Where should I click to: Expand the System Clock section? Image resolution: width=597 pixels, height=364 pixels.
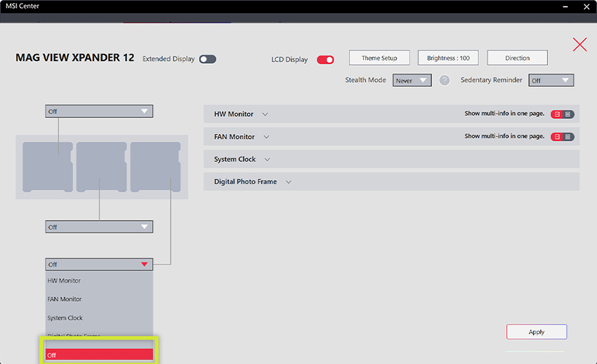267,160
